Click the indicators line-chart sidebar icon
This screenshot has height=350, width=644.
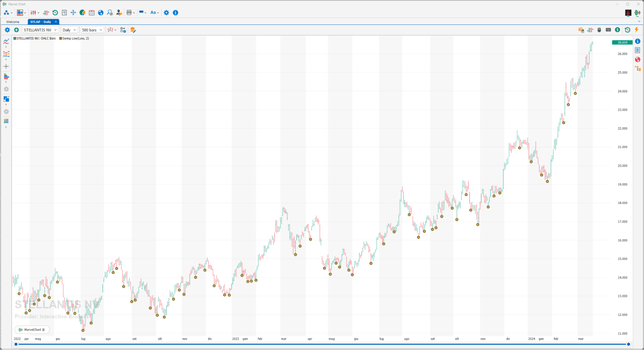click(x=6, y=41)
